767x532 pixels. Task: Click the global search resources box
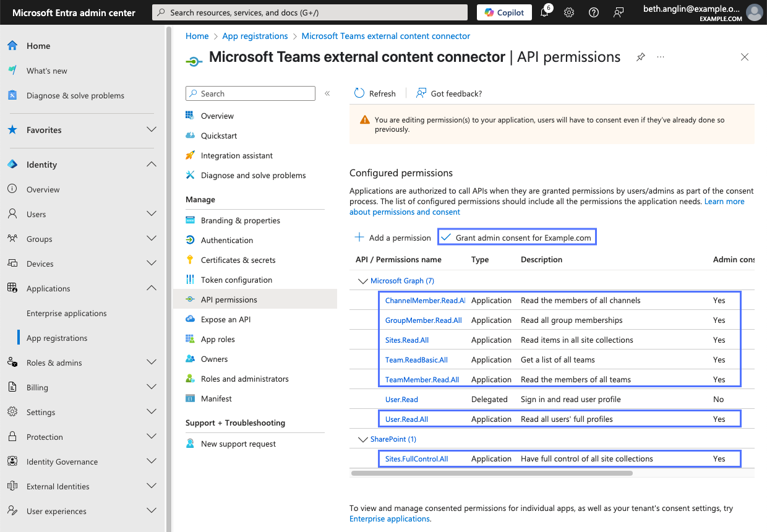tap(310, 12)
